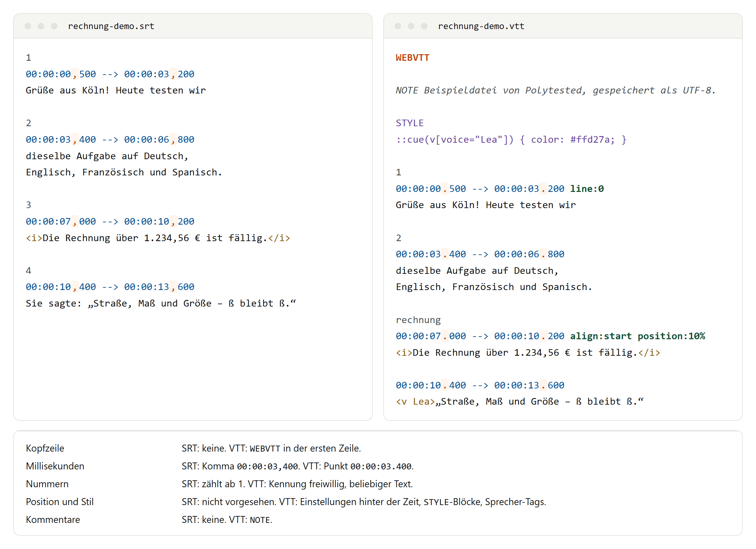Click the rechnung-demo.vtt file title
Viewport: 756px width, 549px height.
[481, 26]
